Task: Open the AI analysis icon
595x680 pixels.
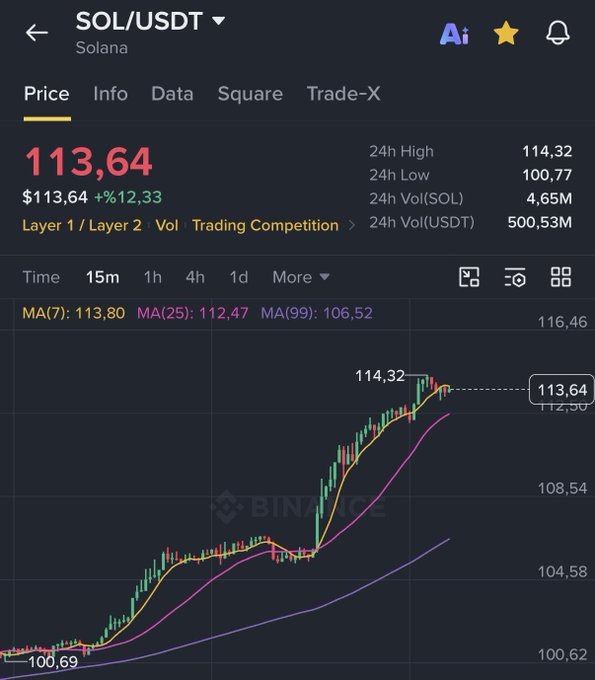Action: point(454,33)
